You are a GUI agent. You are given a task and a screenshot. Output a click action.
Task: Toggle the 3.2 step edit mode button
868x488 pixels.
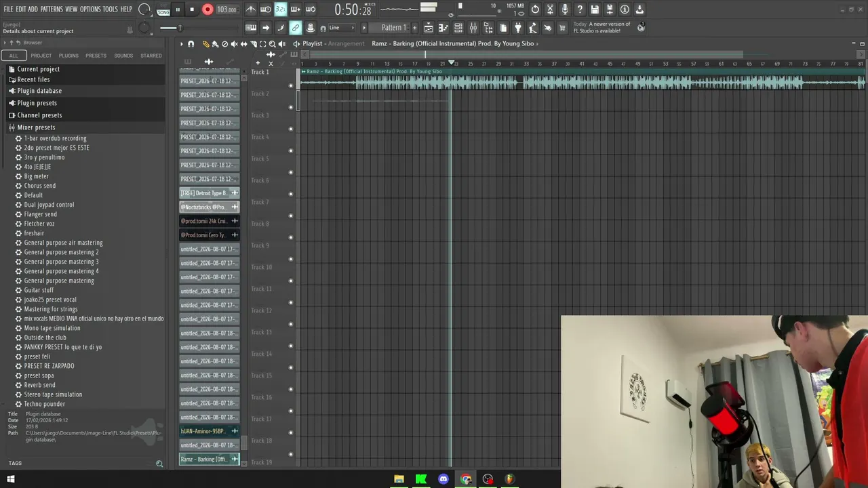click(281, 9)
